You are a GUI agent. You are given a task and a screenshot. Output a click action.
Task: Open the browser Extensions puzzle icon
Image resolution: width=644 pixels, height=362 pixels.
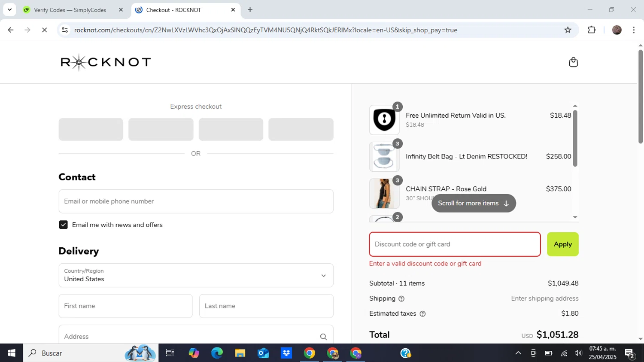coord(592,30)
